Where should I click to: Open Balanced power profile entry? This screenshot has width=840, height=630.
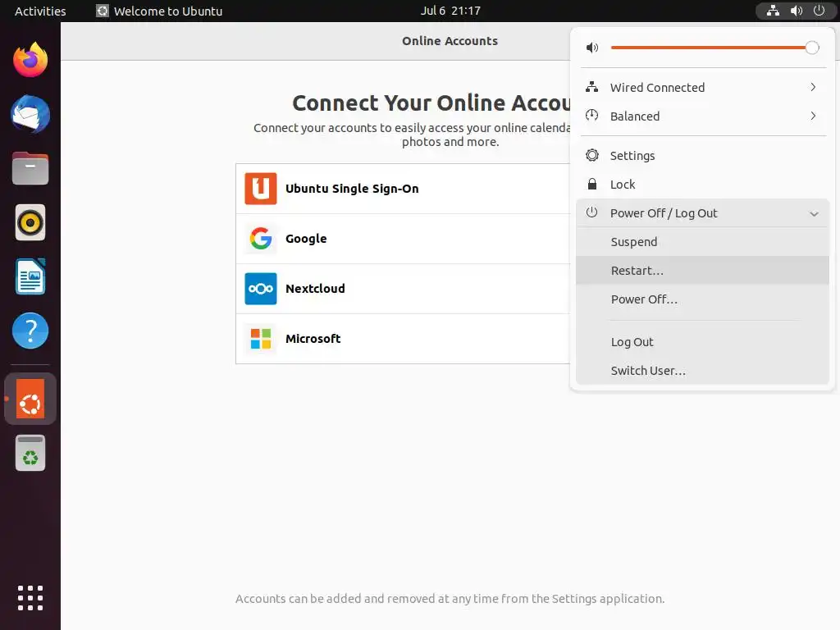pyautogui.click(x=703, y=116)
